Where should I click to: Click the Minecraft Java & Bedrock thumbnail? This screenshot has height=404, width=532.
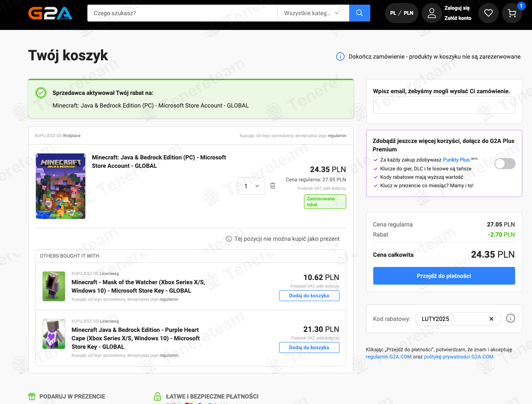coord(61,186)
